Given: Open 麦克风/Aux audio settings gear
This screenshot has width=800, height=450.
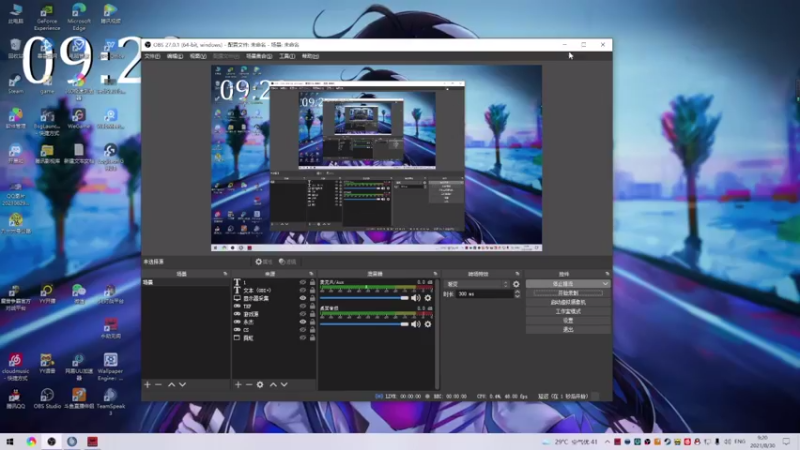Looking at the screenshot, I should click(x=428, y=298).
